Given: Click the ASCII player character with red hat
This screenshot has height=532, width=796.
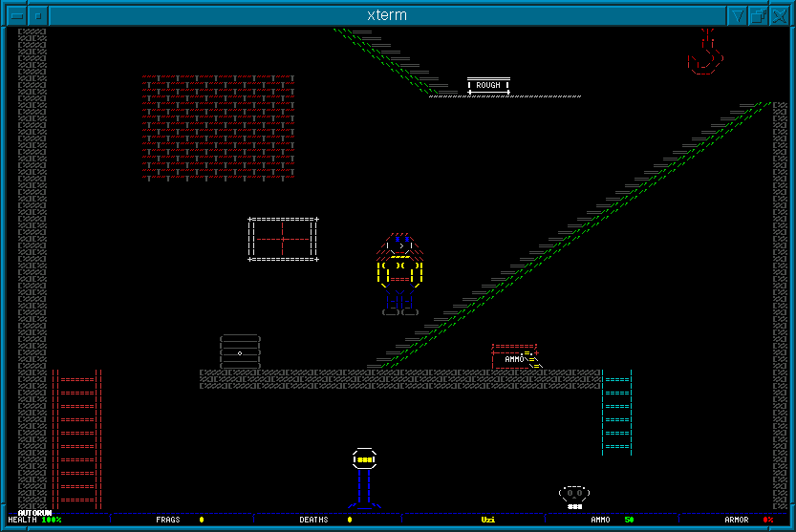Looking at the screenshot, I should point(400,274).
